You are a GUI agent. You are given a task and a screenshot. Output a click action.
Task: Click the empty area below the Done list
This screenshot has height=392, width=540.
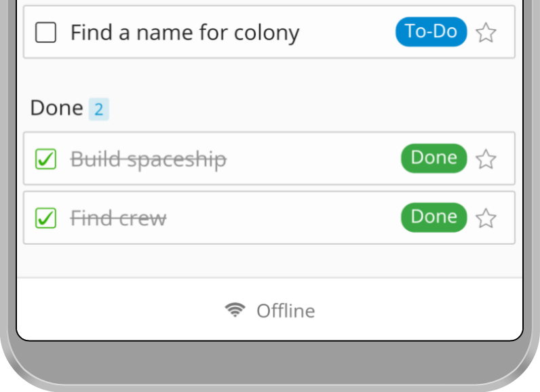(269, 261)
